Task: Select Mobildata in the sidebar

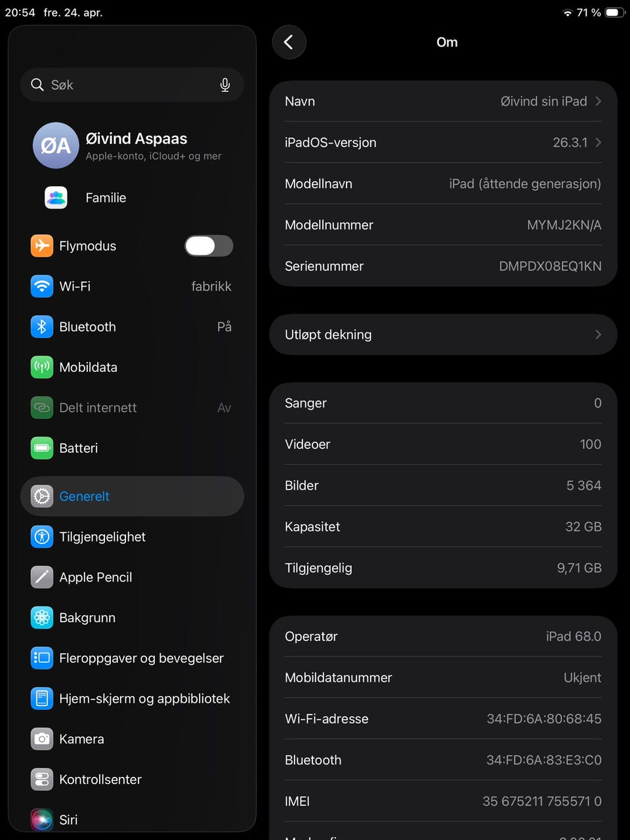Action: pos(132,367)
